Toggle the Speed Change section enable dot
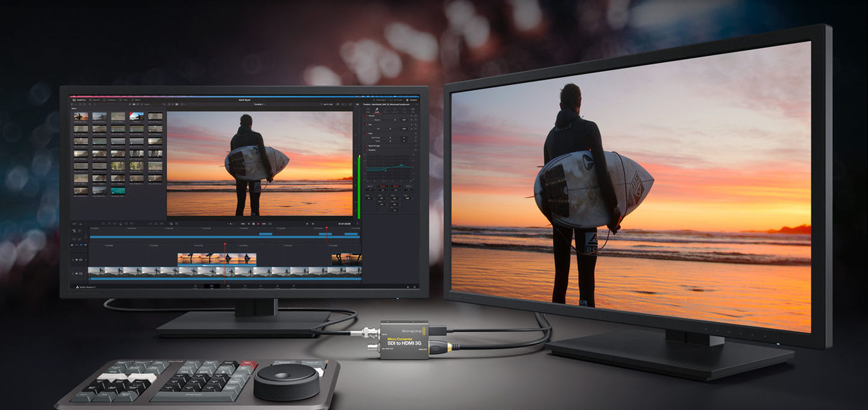This screenshot has height=410, width=868. [366, 146]
